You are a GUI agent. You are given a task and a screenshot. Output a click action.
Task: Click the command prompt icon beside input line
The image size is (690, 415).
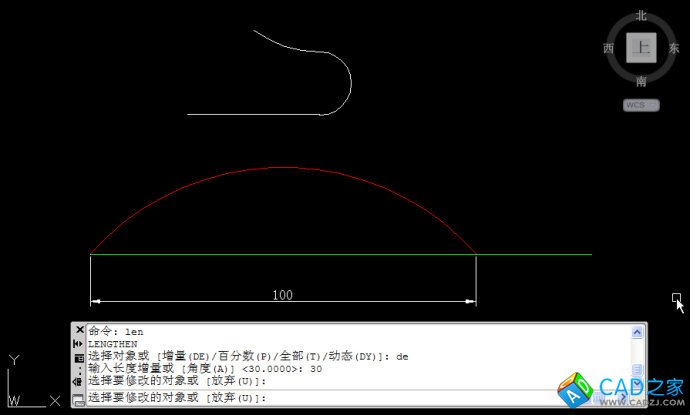pyautogui.click(x=79, y=398)
